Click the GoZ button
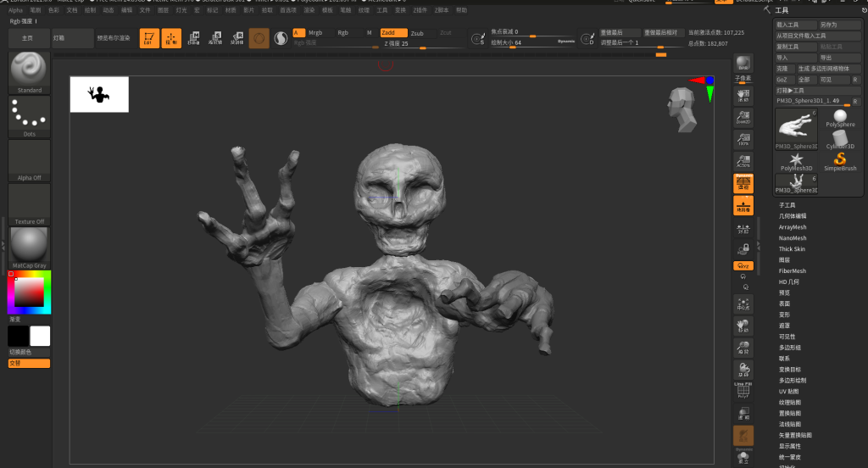The image size is (868, 468). pos(784,80)
